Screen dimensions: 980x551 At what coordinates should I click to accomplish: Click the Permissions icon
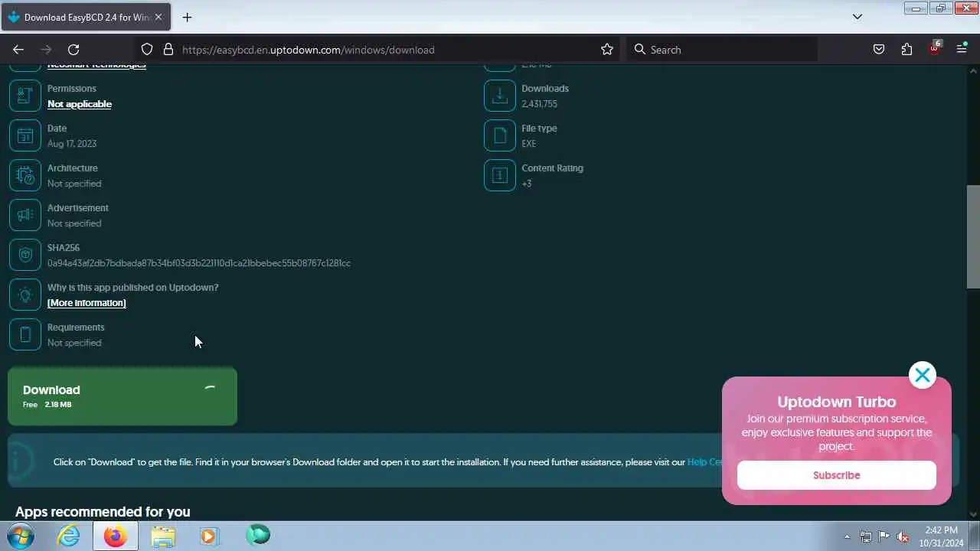coord(25,96)
